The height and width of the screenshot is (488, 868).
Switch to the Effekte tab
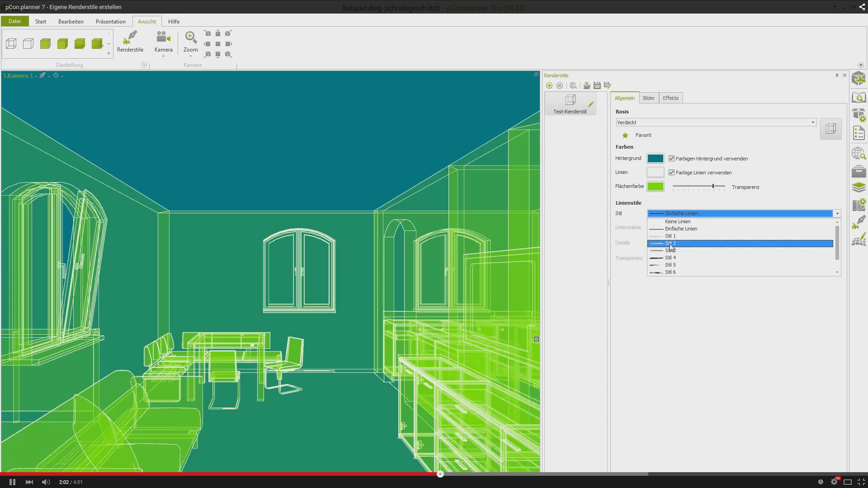(670, 98)
